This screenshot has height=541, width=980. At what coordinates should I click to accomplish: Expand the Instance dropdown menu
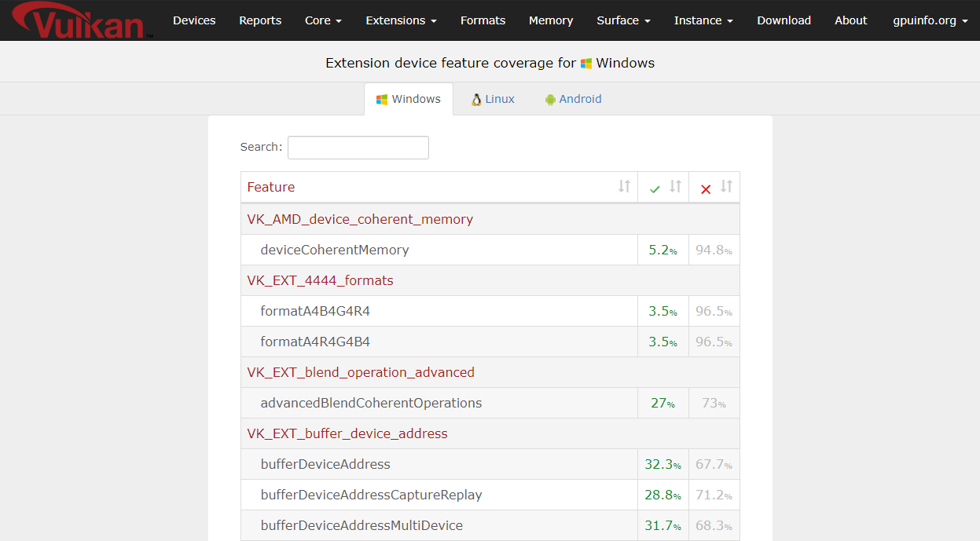point(703,20)
